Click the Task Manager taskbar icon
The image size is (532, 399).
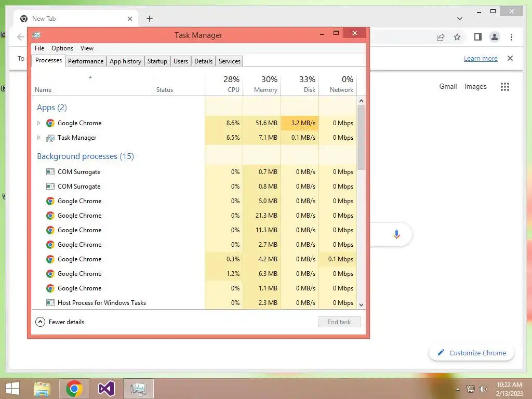click(138, 389)
